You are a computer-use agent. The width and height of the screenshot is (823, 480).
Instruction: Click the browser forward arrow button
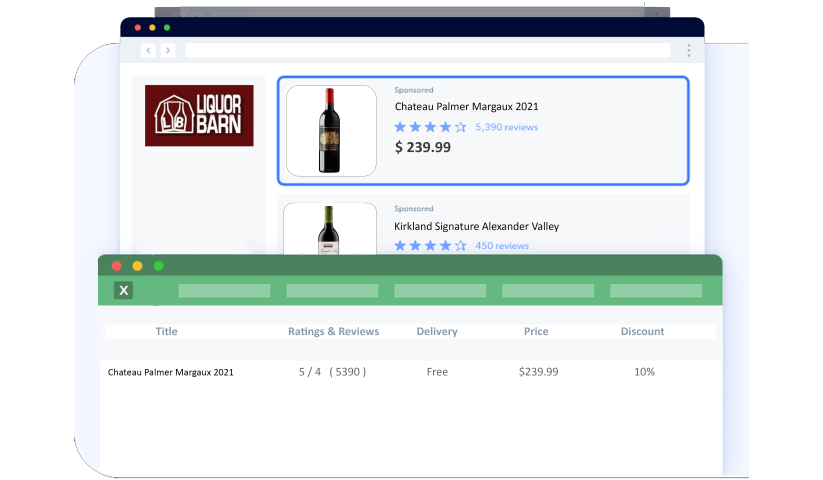click(167, 50)
